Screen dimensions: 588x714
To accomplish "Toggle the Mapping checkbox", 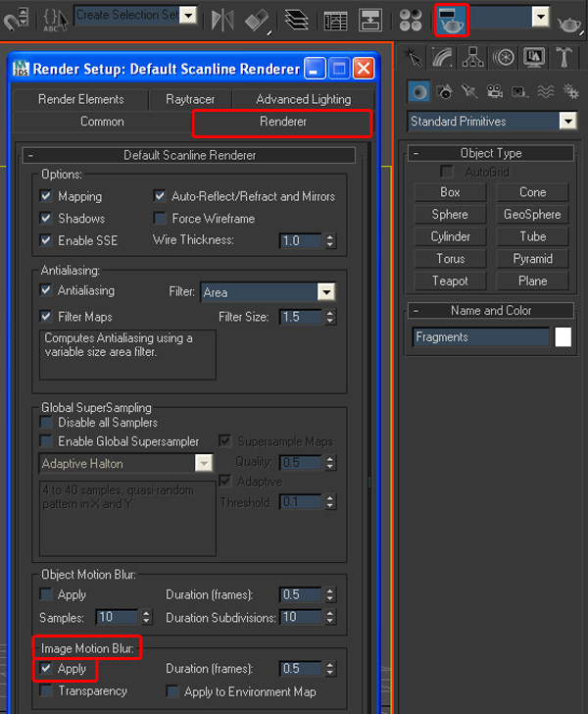I will point(46,196).
